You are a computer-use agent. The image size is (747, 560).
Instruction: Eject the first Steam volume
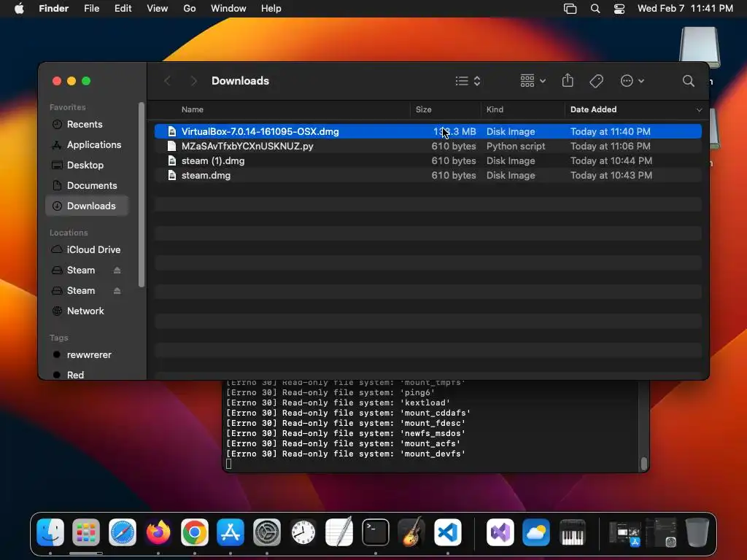pyautogui.click(x=117, y=271)
